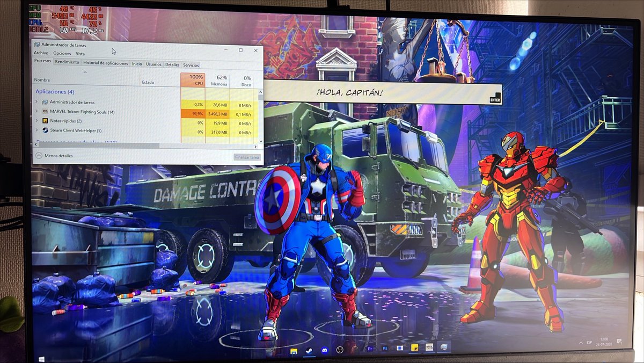Open the Archivo menu
The height and width of the screenshot is (363, 644).
(x=41, y=53)
